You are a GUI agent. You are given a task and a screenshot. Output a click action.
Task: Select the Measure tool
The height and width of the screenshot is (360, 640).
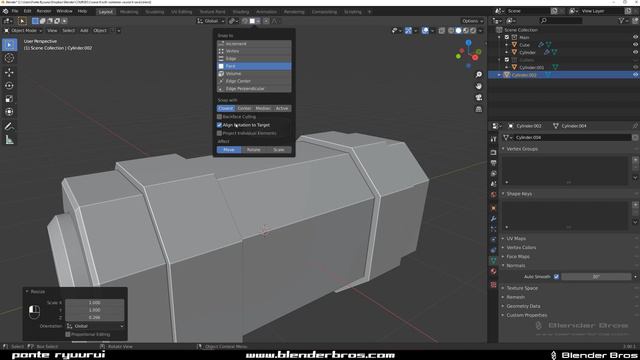pos(9,140)
